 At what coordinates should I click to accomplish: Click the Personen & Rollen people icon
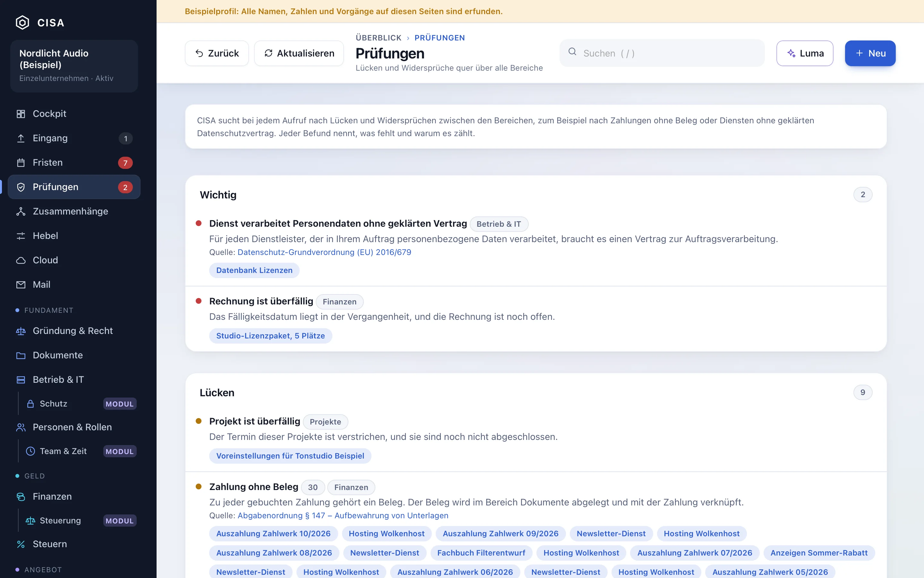tap(21, 427)
